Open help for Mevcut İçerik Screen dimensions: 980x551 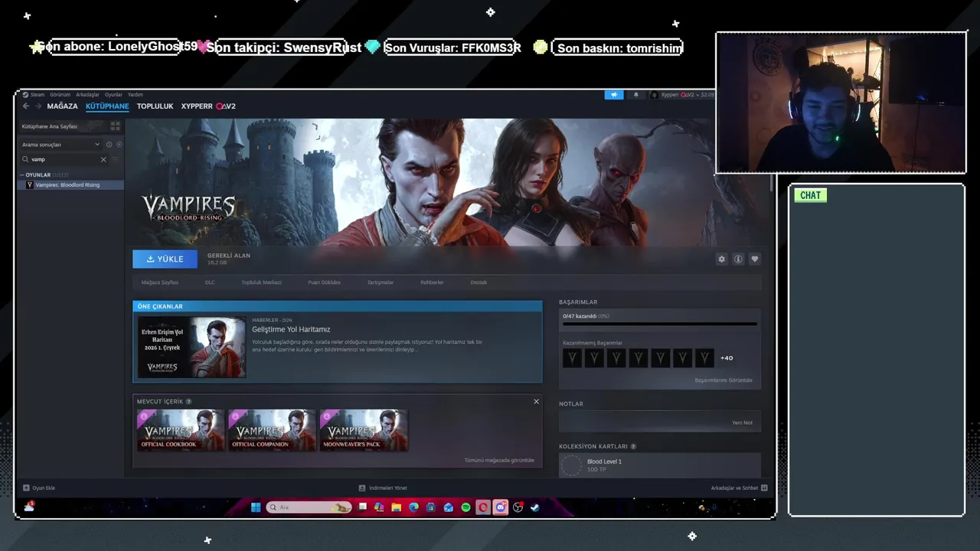coord(188,402)
